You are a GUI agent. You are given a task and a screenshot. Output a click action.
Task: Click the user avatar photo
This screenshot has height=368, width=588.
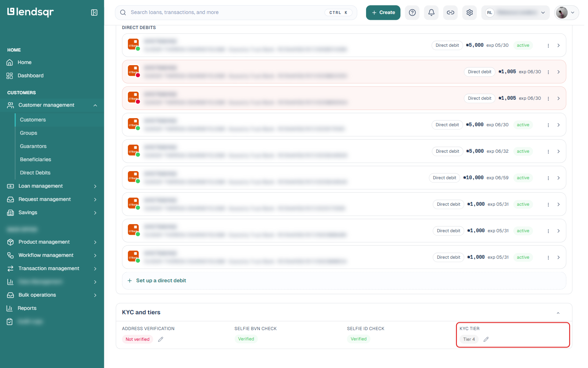(x=562, y=13)
